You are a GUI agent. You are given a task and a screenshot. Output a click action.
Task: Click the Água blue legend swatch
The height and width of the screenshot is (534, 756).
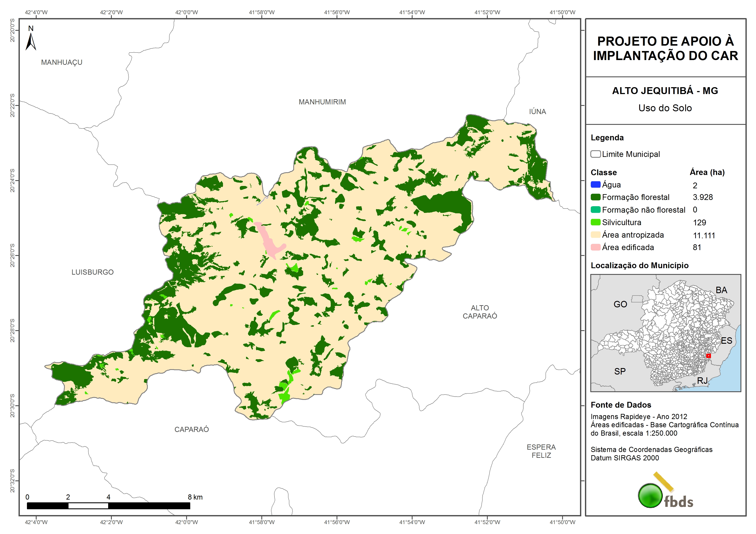(x=595, y=185)
